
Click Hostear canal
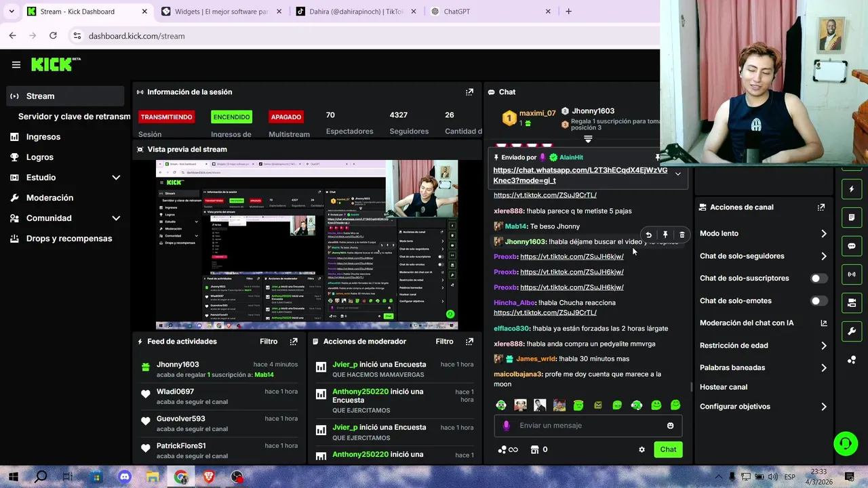point(724,387)
